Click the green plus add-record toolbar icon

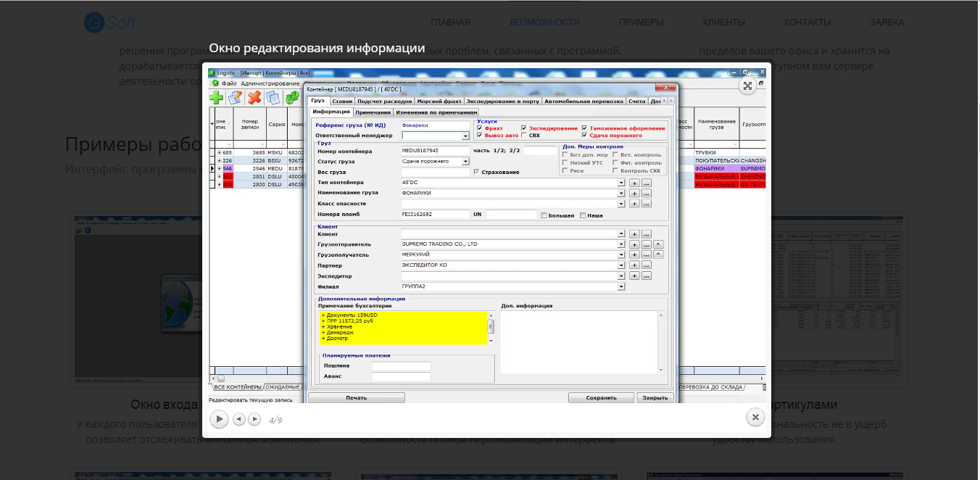217,97
